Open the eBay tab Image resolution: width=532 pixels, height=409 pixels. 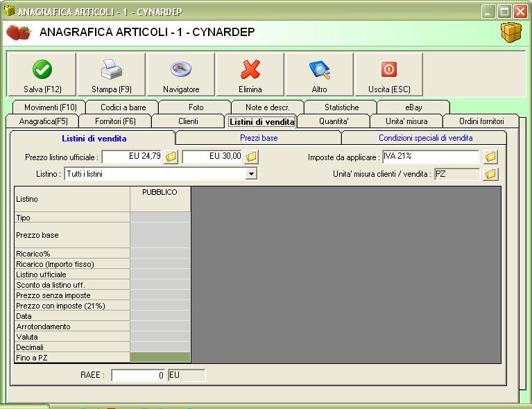point(413,107)
